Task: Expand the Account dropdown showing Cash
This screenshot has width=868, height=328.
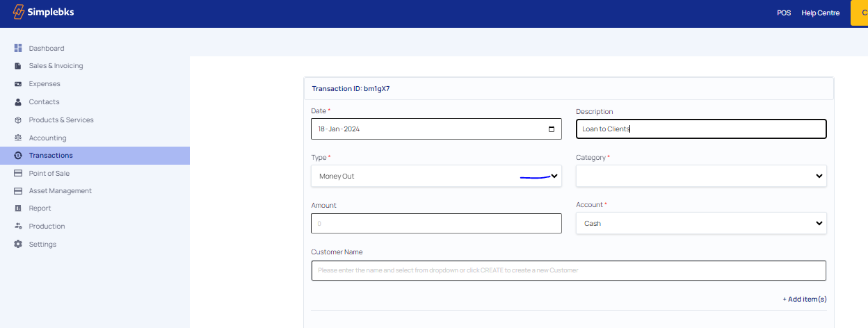Action: (701, 223)
